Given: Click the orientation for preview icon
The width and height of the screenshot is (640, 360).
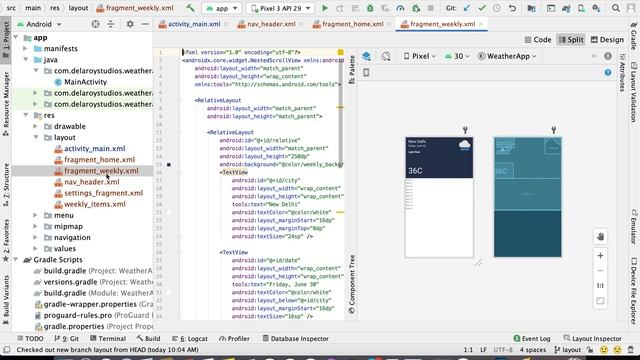Looking at the screenshot, I should coord(386,56).
